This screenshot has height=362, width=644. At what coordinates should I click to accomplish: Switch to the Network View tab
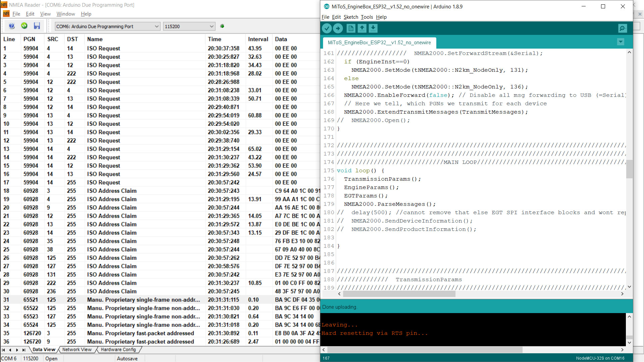pyautogui.click(x=77, y=350)
